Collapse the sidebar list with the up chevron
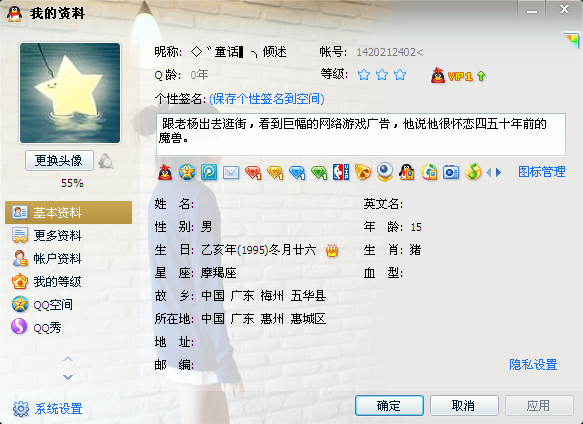The width and height of the screenshot is (583, 424). (x=68, y=359)
